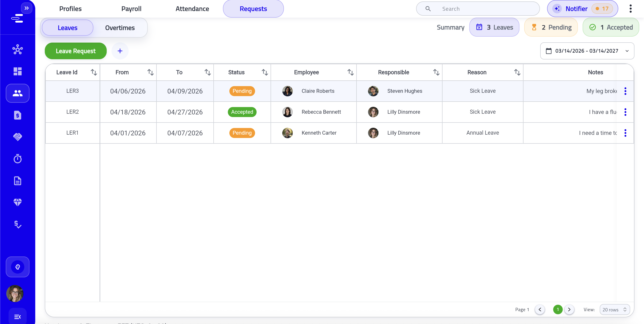Open the Notifier button with 17 badge
Image resolution: width=644 pixels, height=324 pixels.
(x=582, y=9)
